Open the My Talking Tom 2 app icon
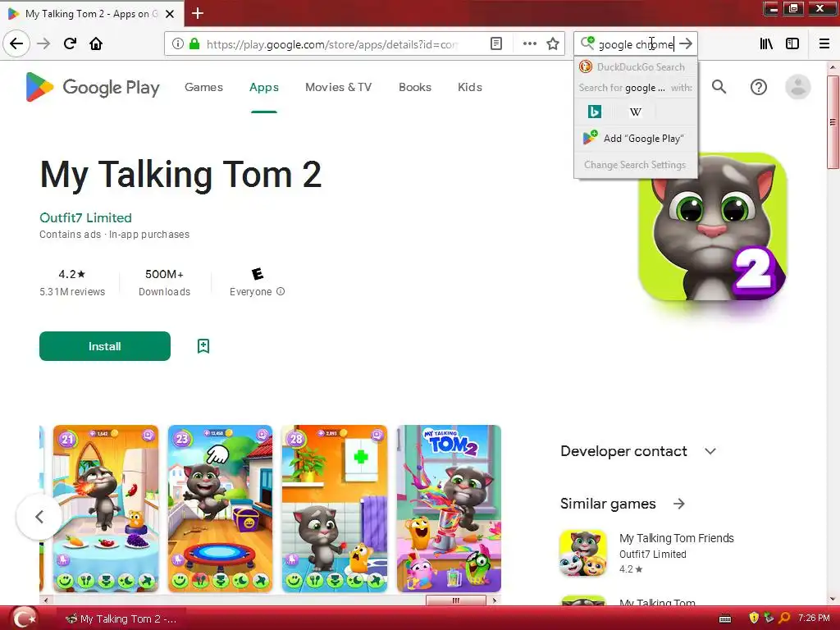The image size is (840, 630). click(713, 227)
